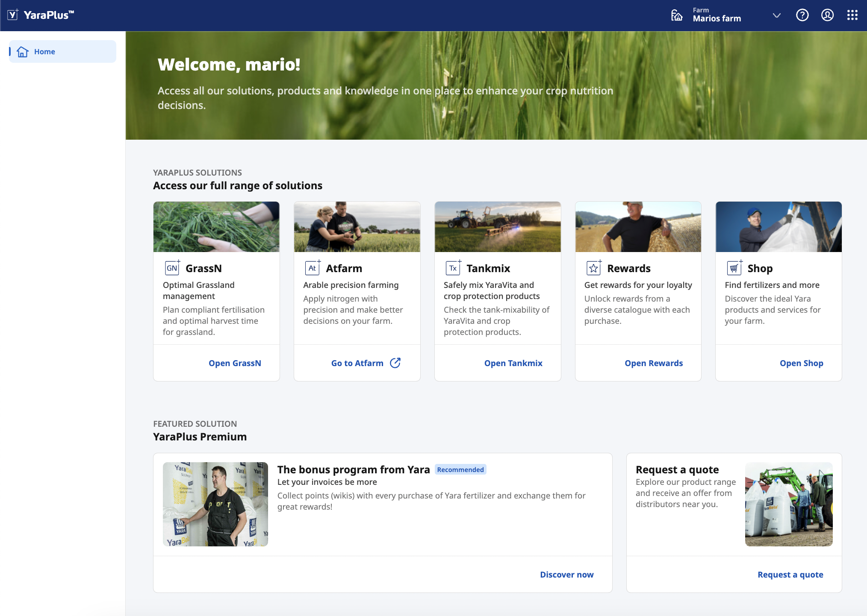The height and width of the screenshot is (616, 867).
Task: Click the external link icon beside Atfarm
Action: [x=395, y=363]
